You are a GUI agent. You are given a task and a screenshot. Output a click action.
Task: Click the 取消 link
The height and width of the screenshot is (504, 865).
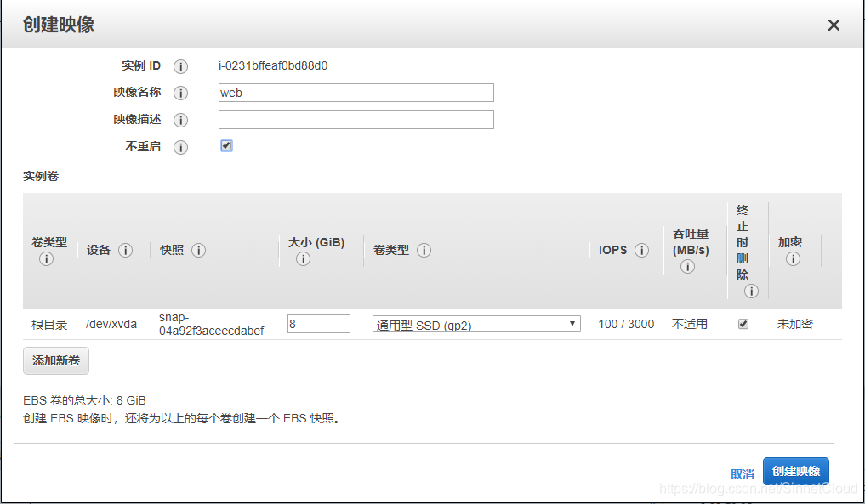point(742,474)
